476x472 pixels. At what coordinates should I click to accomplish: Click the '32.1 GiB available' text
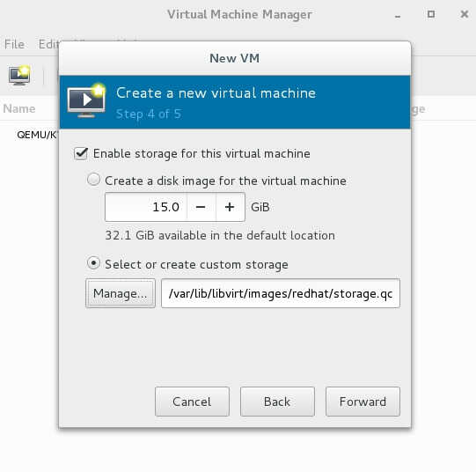click(220, 235)
